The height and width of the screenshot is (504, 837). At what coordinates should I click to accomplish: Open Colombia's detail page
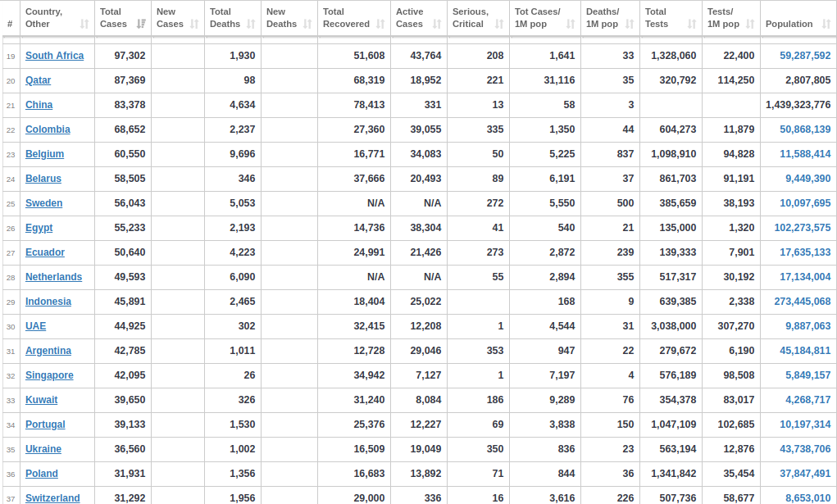[48, 129]
